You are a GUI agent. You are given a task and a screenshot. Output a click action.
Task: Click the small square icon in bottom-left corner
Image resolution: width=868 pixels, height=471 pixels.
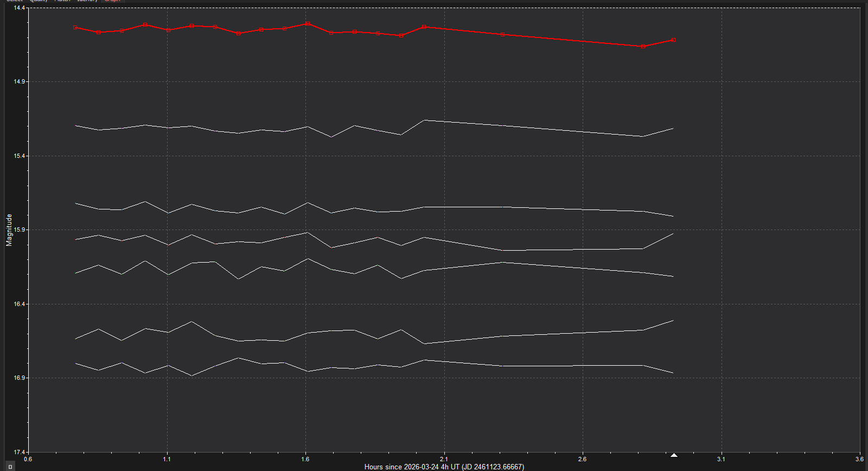click(10, 467)
